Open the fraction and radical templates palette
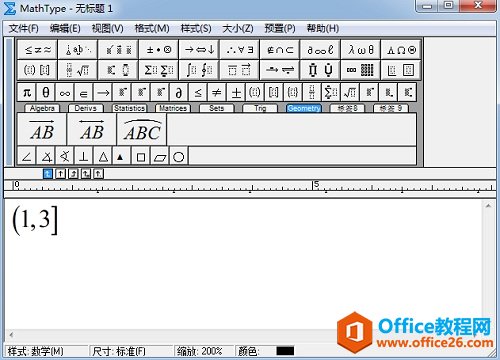Viewport: 500px width, 360px height. point(78,70)
